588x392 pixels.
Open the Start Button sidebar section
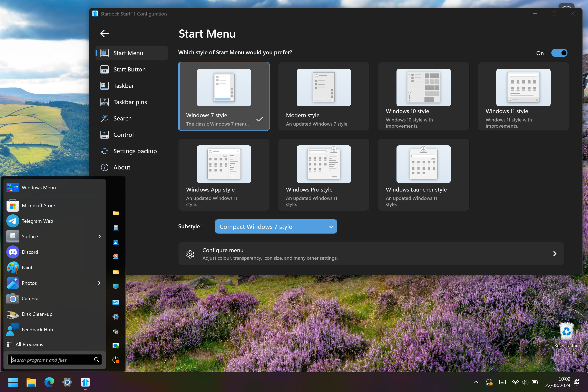(x=132, y=69)
